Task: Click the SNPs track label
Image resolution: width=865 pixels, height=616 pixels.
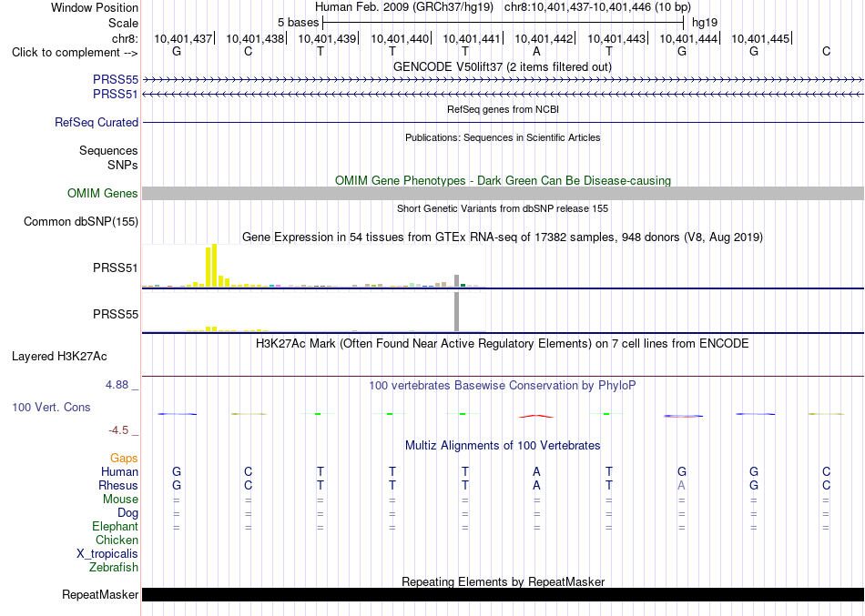Action: pos(123,165)
